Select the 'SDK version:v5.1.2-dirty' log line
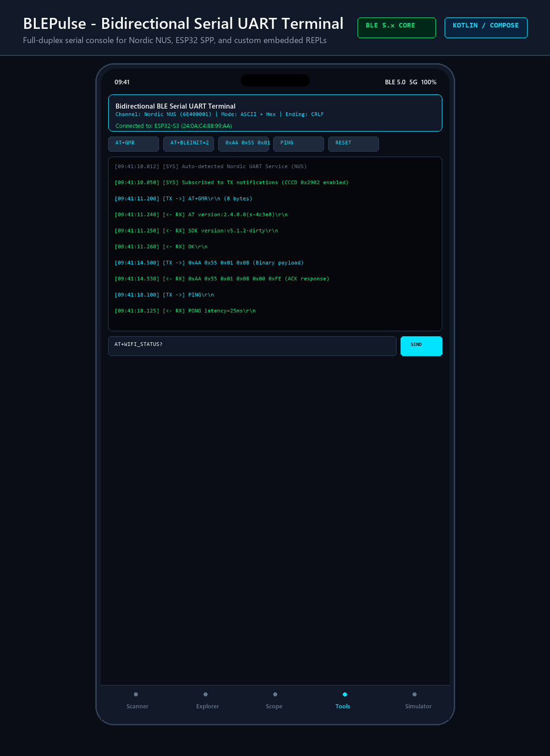The width and height of the screenshot is (550, 756). (196, 231)
